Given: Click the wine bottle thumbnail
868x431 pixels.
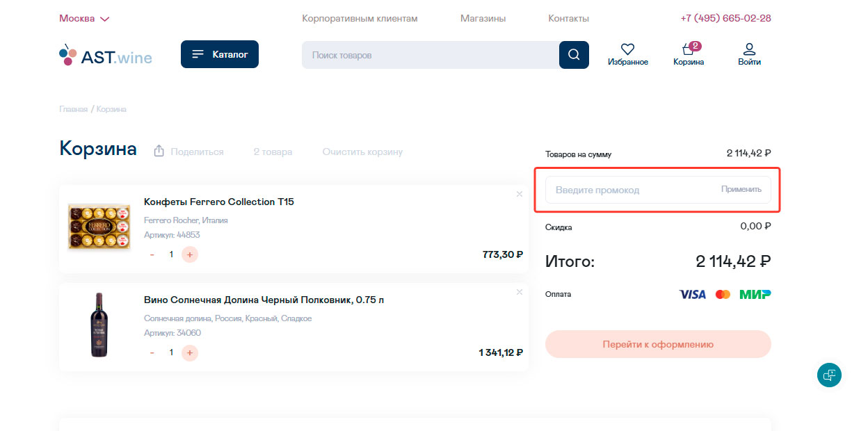Looking at the screenshot, I should (99, 325).
